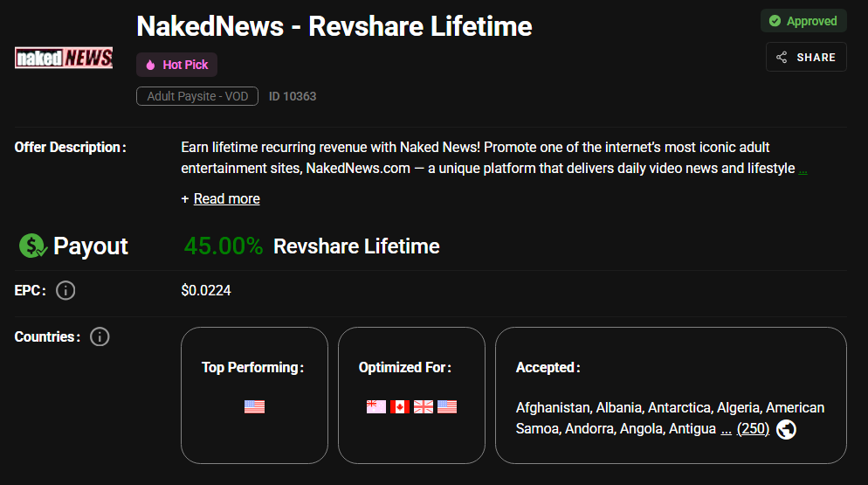The height and width of the screenshot is (485, 868).
Task: Click the Naked News logo image
Action: 64,58
